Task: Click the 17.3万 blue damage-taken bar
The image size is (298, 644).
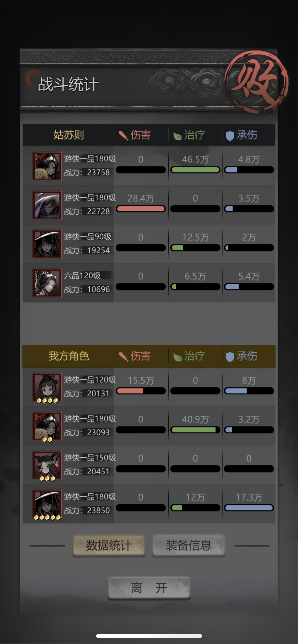Action: pos(249,508)
